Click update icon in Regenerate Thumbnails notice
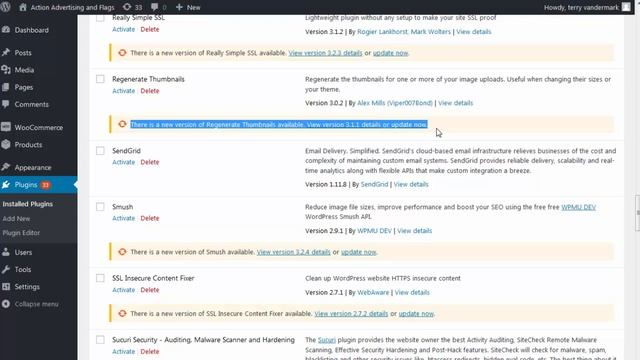This screenshot has width=640, height=360. coord(122,124)
